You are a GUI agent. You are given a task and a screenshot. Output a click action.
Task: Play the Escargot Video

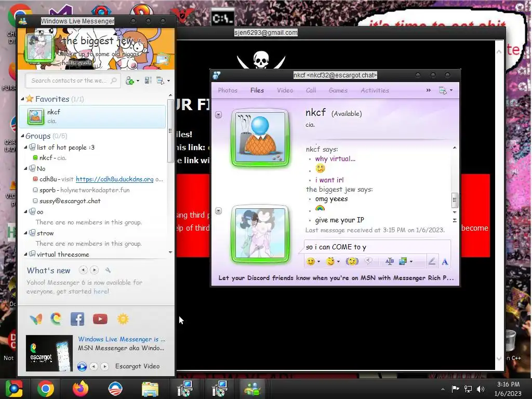tap(82, 366)
